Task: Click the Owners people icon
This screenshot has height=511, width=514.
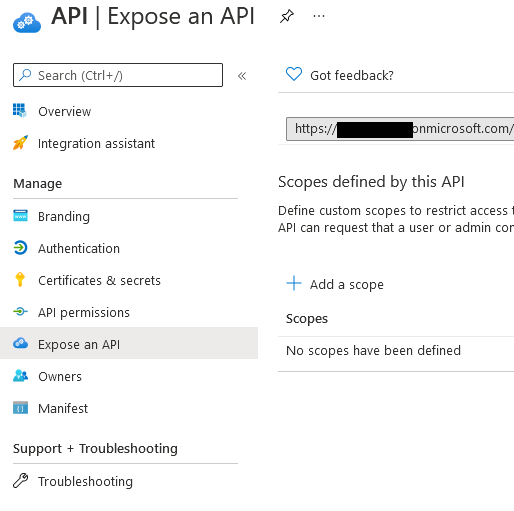Action: click(x=20, y=375)
